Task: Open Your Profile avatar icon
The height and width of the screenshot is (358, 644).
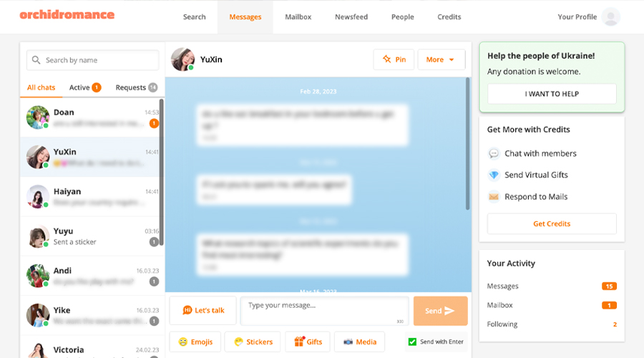Action: point(611,17)
